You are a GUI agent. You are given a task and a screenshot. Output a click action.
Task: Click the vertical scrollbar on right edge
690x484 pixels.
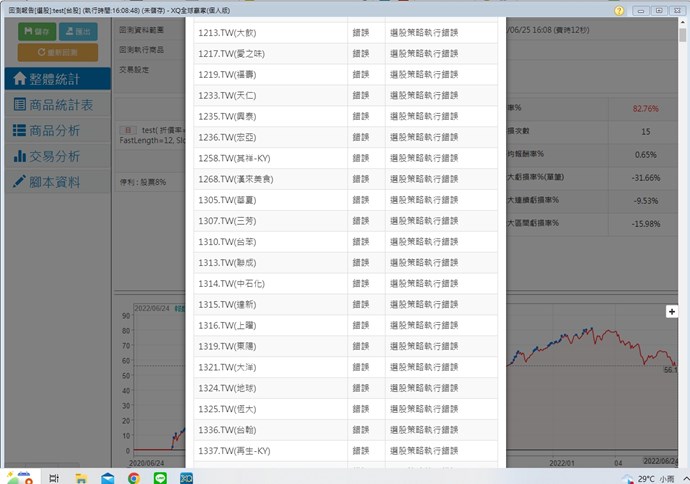pyautogui.click(x=685, y=200)
